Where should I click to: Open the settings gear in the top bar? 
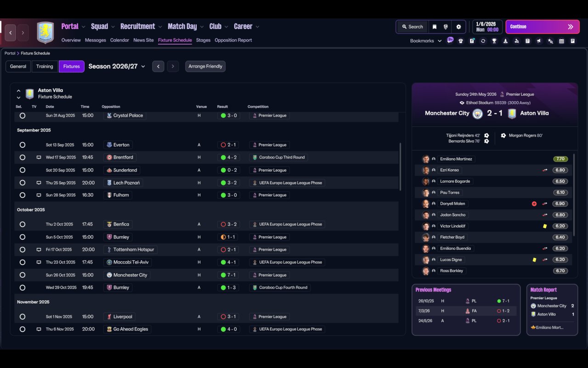(x=458, y=27)
